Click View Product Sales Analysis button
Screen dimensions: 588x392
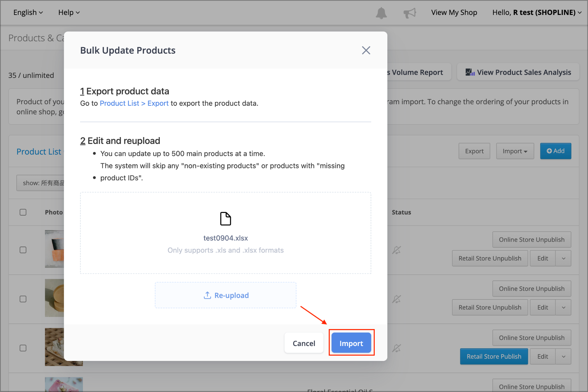coord(518,72)
